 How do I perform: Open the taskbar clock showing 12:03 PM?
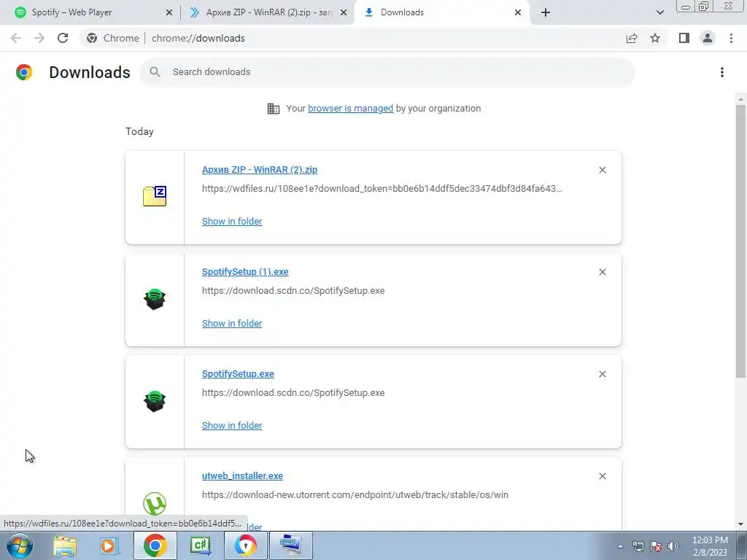(710, 546)
